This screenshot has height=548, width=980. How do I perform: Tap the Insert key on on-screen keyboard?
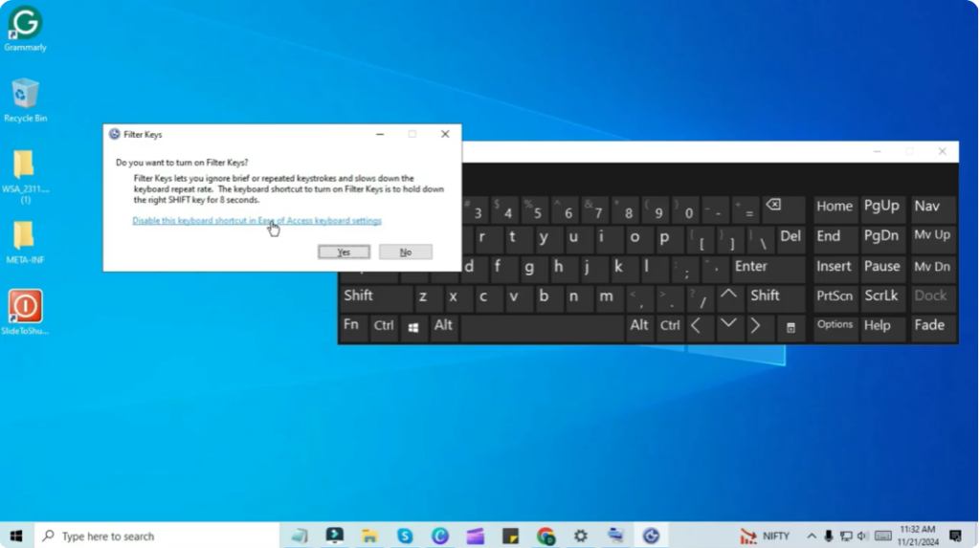point(835,268)
